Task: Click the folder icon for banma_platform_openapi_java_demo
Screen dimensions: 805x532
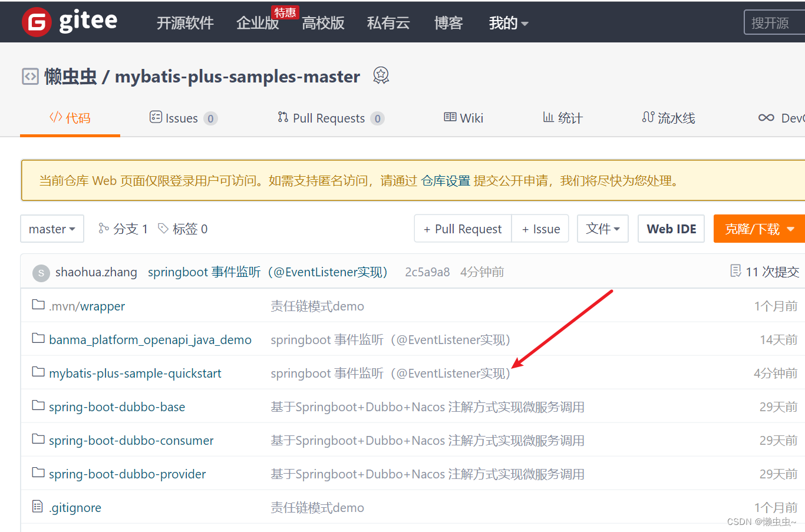Action: pyautogui.click(x=38, y=338)
